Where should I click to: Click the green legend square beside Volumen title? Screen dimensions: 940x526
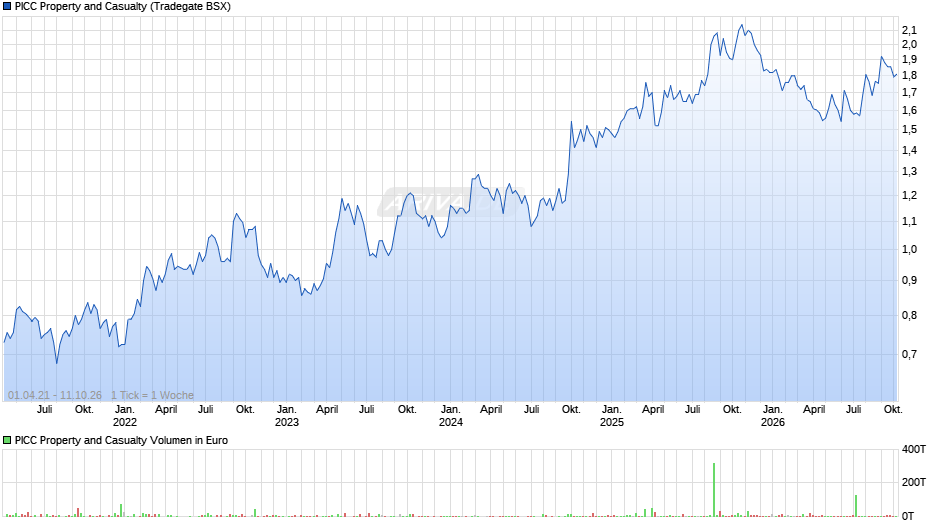[x=7, y=440]
